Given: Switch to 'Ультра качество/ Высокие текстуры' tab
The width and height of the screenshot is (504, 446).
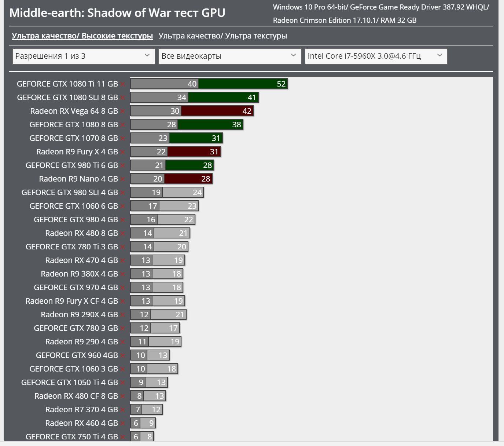Looking at the screenshot, I should pyautogui.click(x=82, y=36).
